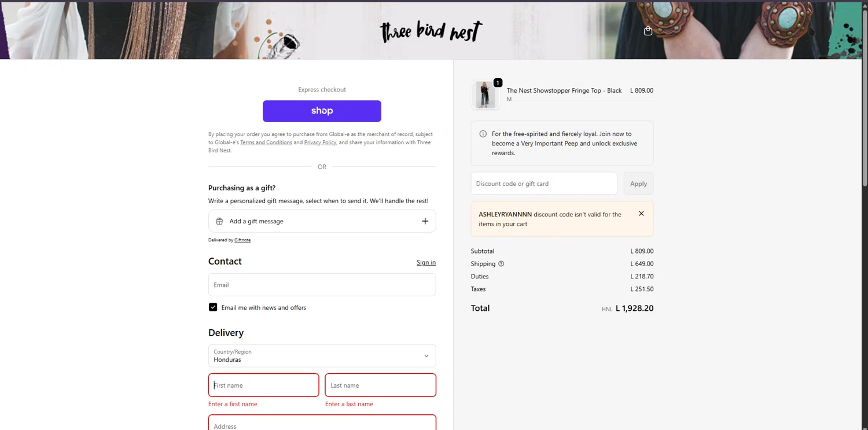
Task: Click the Sign in link
Action: point(426,263)
